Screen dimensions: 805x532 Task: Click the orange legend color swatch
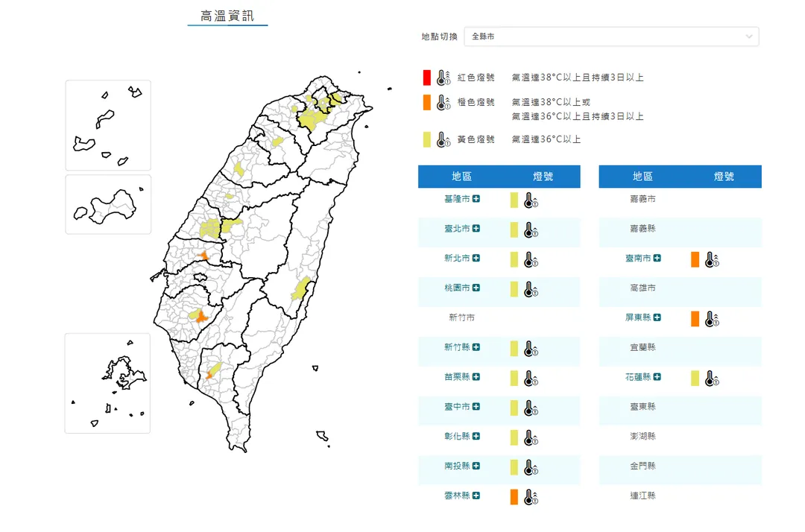coord(426,102)
